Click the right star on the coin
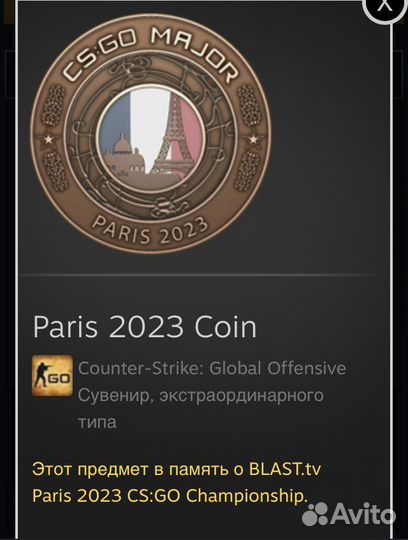The image size is (408, 540). 253,139
